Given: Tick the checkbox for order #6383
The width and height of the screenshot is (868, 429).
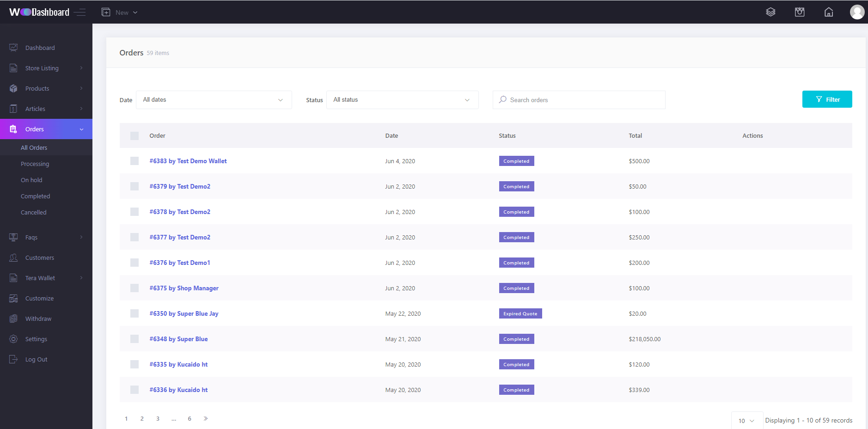Looking at the screenshot, I should coord(134,161).
